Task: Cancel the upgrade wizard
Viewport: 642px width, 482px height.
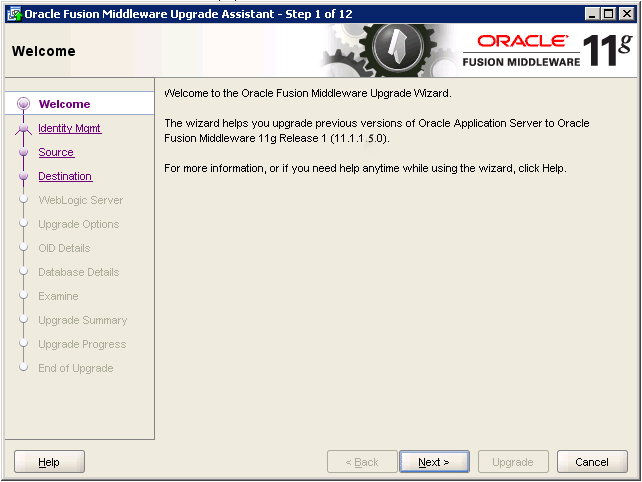Action: pos(592,462)
